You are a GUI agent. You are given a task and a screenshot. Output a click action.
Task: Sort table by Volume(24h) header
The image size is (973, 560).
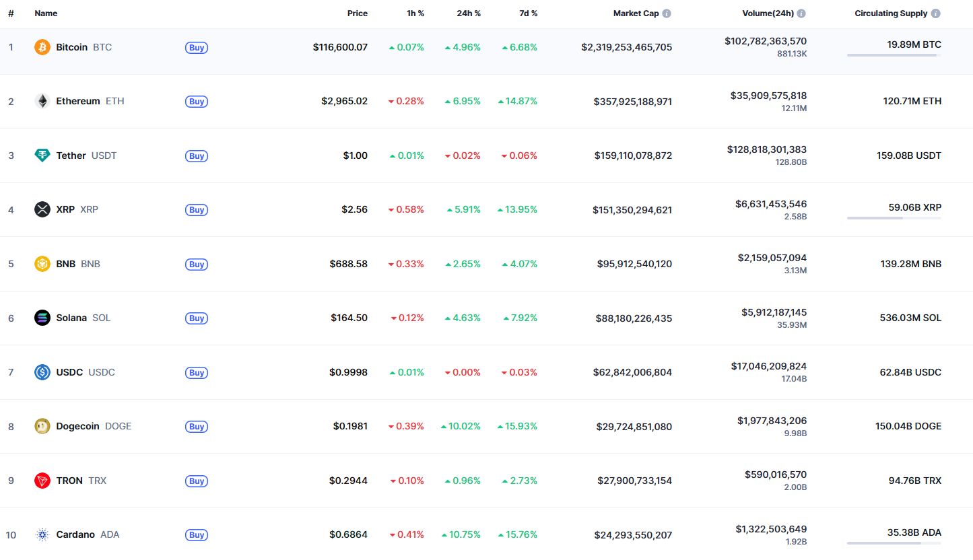point(767,13)
